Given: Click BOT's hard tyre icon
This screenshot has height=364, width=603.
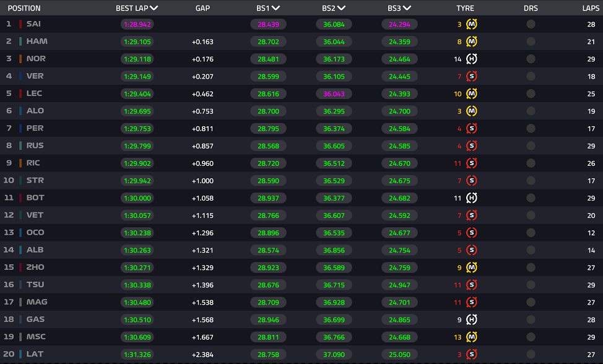Looking at the screenshot, I should pos(472,198).
